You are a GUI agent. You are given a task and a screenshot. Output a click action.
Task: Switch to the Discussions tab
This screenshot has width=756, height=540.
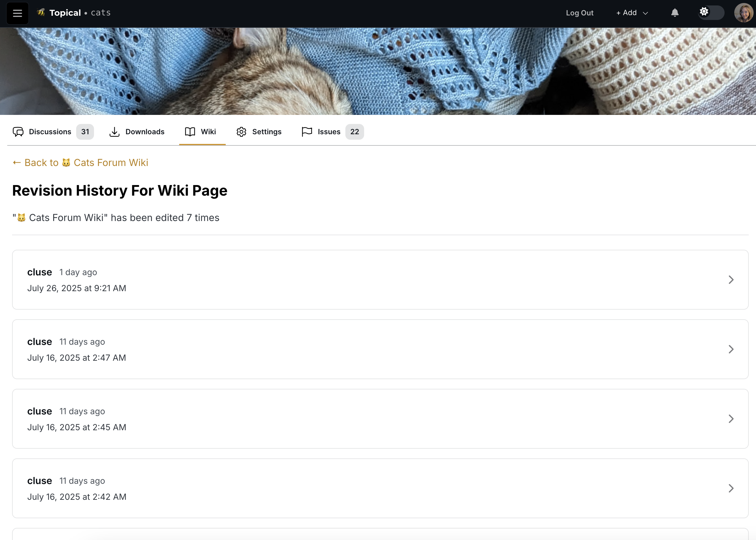tap(53, 132)
